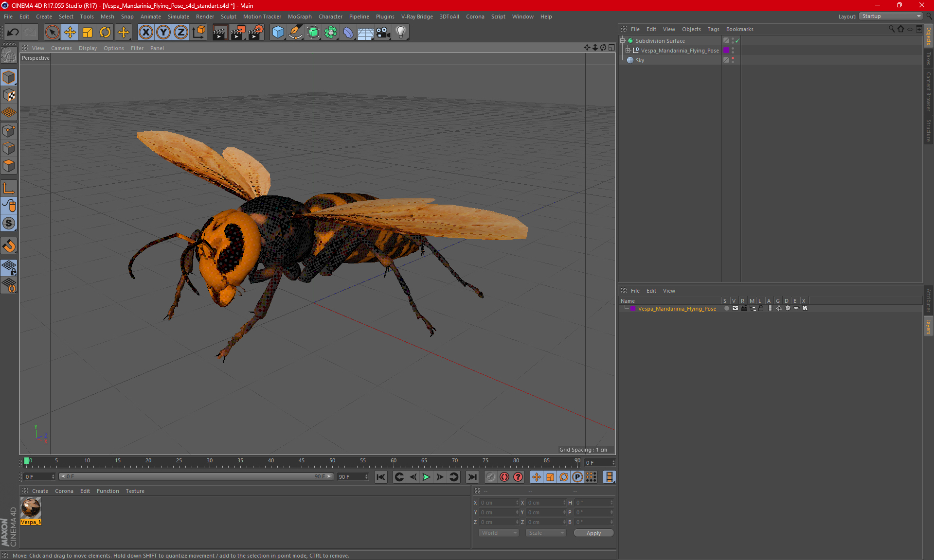Click the Apply button

coord(593,533)
